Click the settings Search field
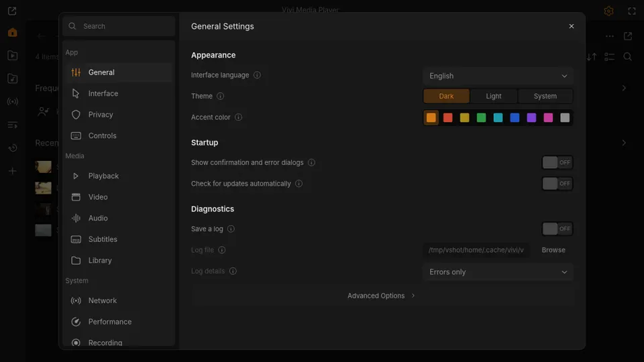Screen dimensions: 644x362 coord(119,26)
